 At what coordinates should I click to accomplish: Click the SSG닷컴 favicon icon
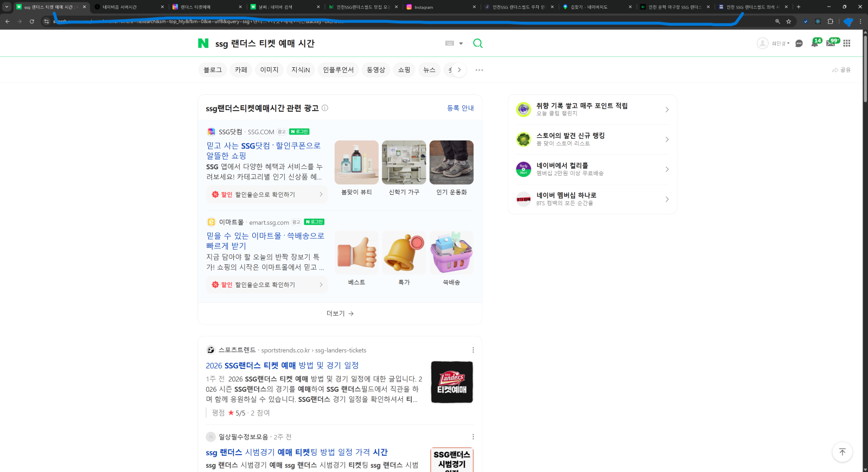pyautogui.click(x=211, y=132)
